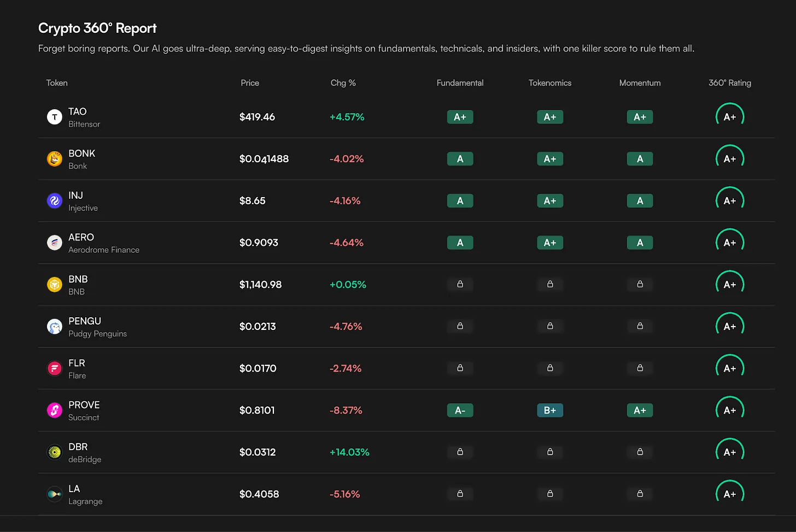
Task: Click the locked Momentum score for DBR
Action: [x=640, y=452]
